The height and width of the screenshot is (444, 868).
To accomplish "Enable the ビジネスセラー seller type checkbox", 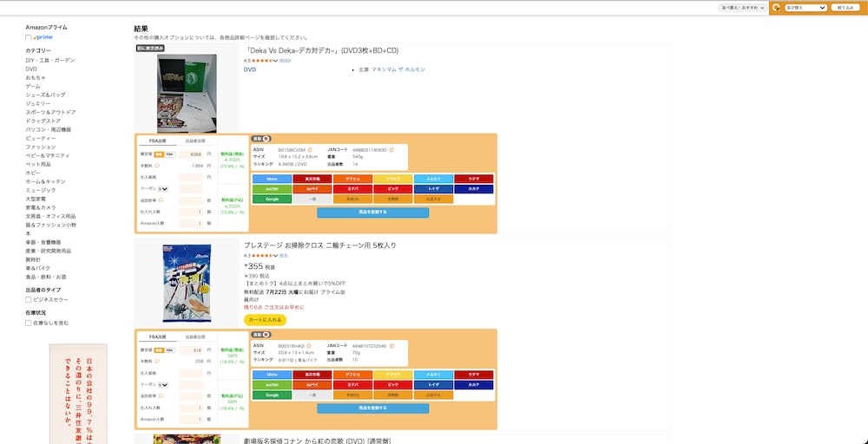I will (x=29, y=300).
